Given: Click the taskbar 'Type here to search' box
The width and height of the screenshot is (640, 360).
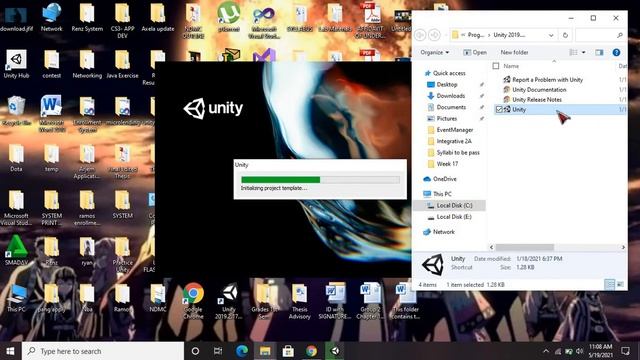Looking at the screenshot, I should click(x=103, y=351).
